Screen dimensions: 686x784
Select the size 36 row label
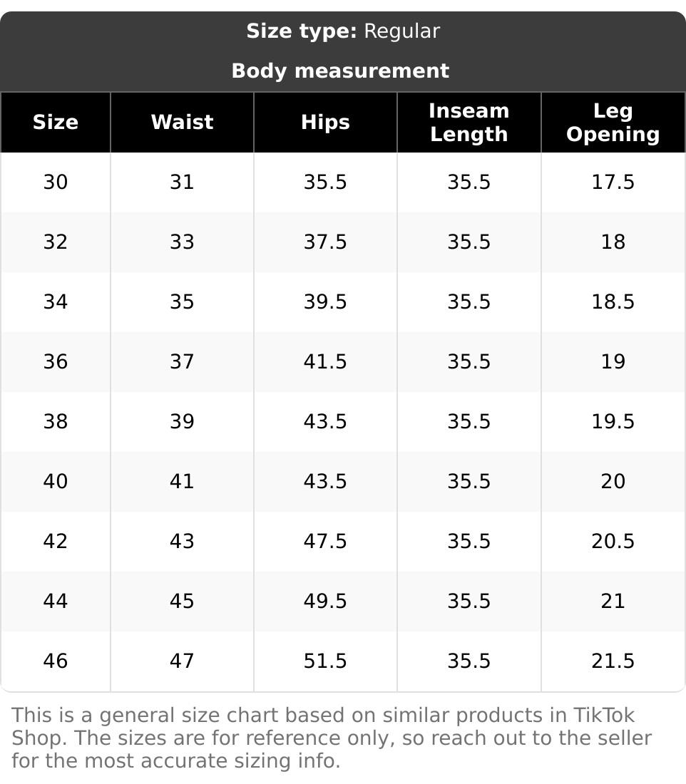pos(56,362)
